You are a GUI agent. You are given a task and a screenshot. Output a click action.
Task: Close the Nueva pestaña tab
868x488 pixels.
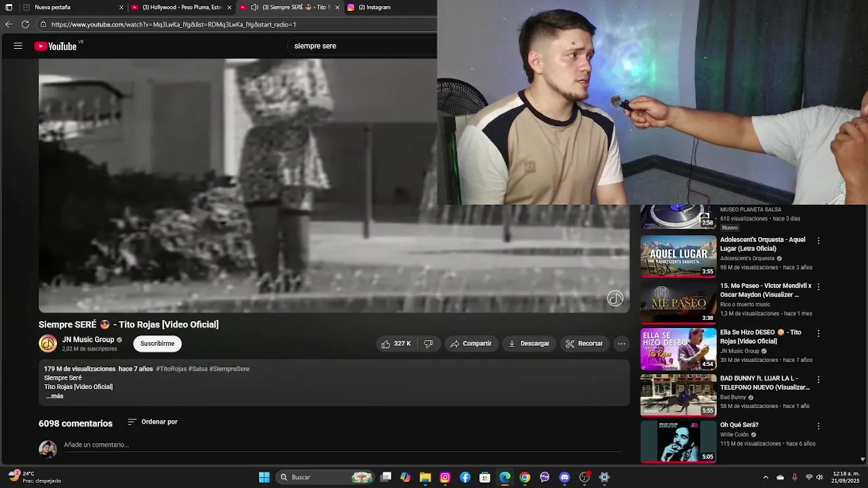coord(121,7)
